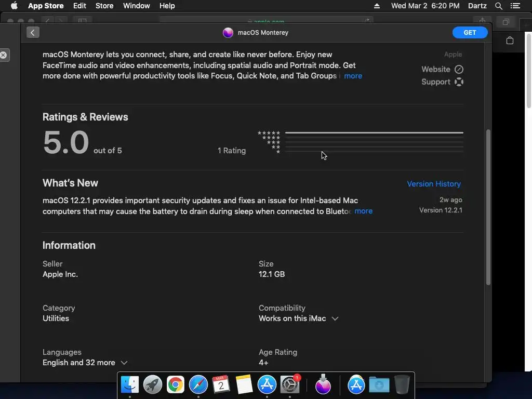Open the Store menu
This screenshot has height=399, width=532.
click(x=104, y=6)
